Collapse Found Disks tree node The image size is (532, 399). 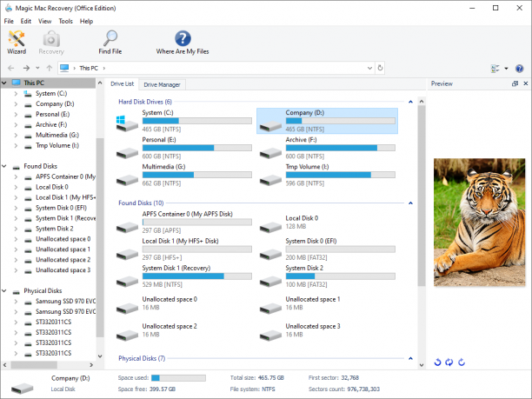click(4, 166)
